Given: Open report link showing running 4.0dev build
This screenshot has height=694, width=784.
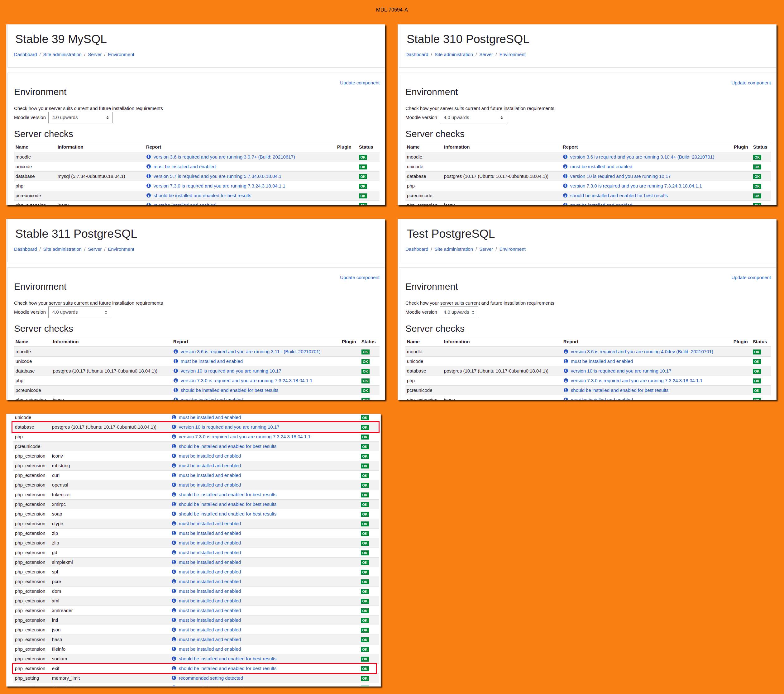Looking at the screenshot, I should 642,352.
